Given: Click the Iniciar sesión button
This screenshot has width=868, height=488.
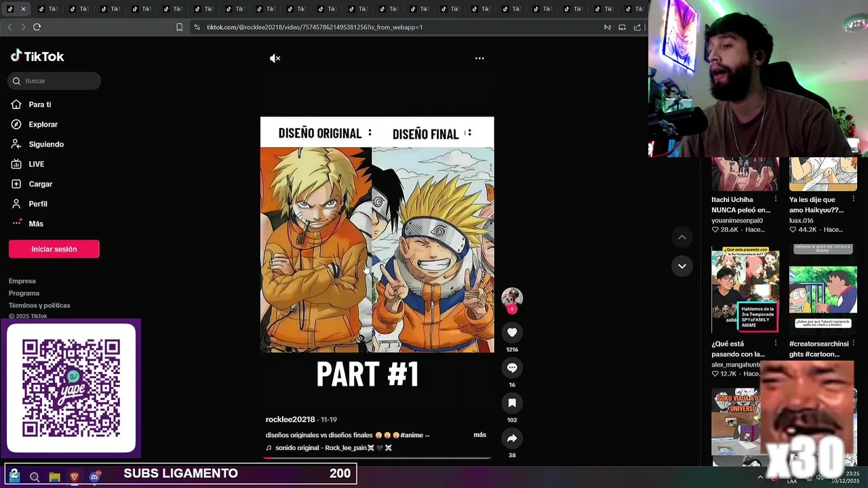Looking at the screenshot, I should [x=54, y=249].
